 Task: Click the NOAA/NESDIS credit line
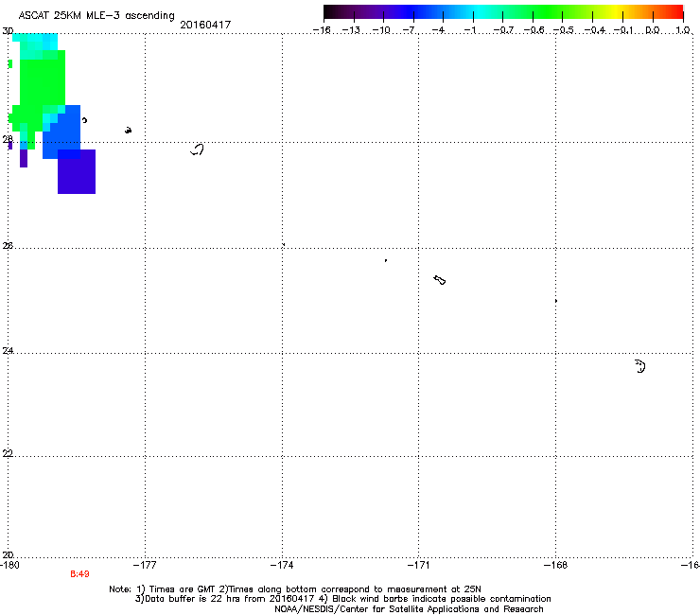(409, 609)
